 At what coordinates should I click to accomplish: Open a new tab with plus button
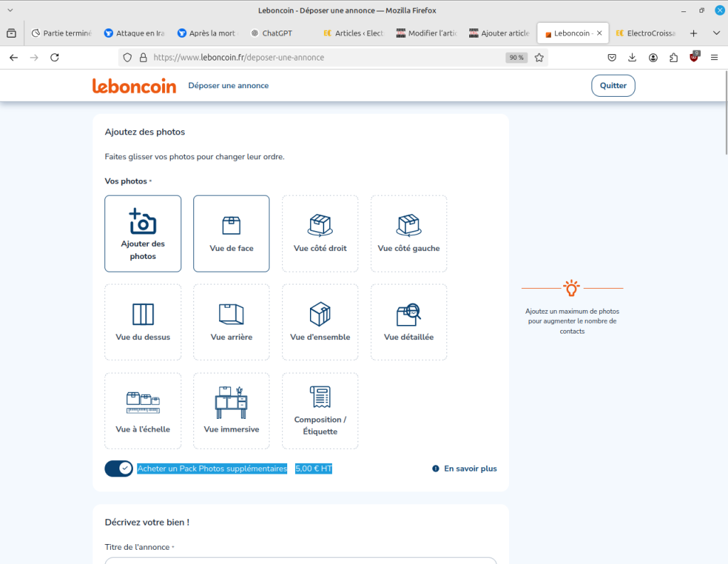click(x=694, y=33)
